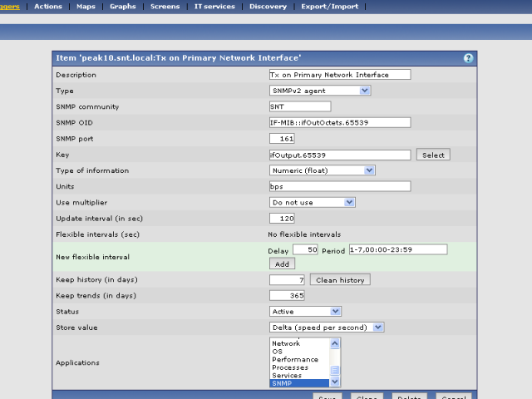Click the Units field containing bps
The height and width of the screenshot is (399, 532).
coord(340,186)
